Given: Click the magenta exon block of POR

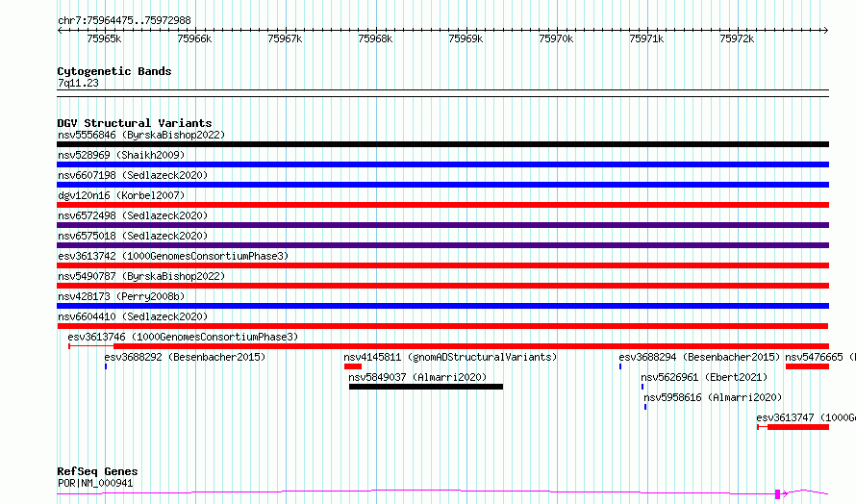Looking at the screenshot, I should [x=777, y=494].
